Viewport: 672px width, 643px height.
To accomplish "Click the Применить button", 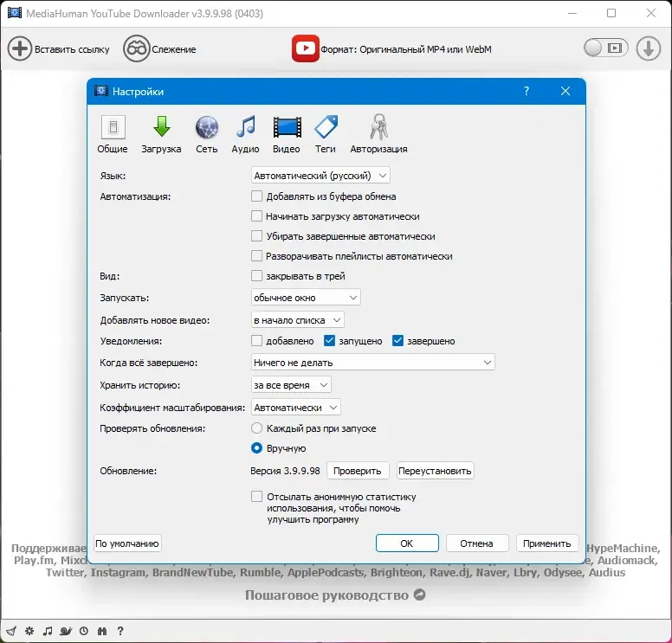I will coord(547,543).
